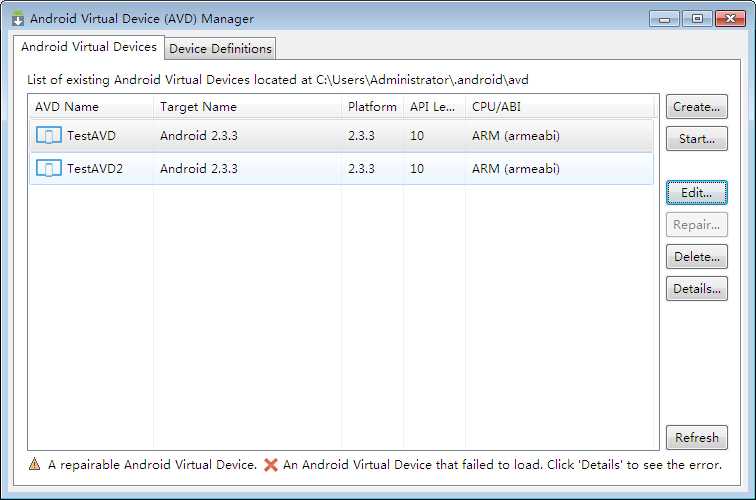Minimize the AVD Manager window
756x500 pixels.
click(x=664, y=19)
